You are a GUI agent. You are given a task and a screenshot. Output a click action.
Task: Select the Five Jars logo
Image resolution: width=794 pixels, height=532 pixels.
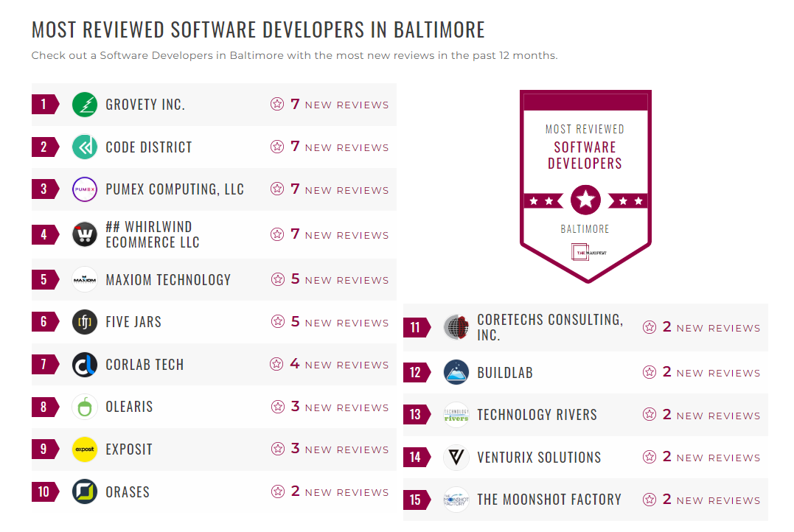point(84,322)
